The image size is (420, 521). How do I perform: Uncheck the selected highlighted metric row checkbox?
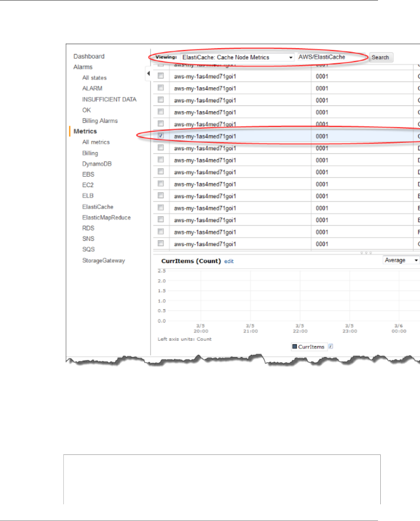pyautogui.click(x=161, y=136)
